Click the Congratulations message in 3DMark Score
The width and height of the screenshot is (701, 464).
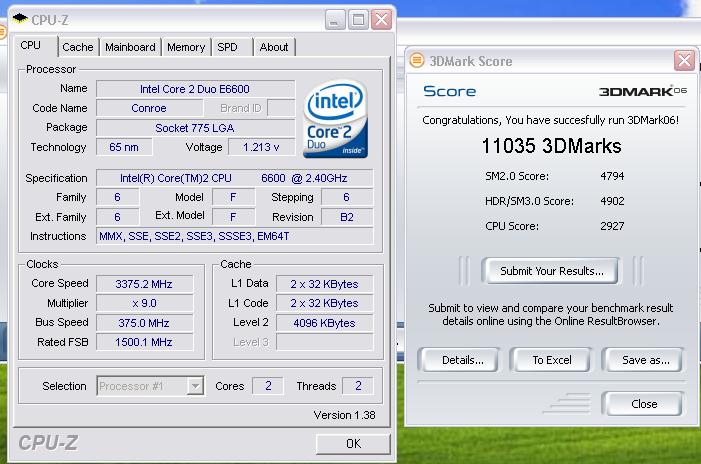coord(550,120)
